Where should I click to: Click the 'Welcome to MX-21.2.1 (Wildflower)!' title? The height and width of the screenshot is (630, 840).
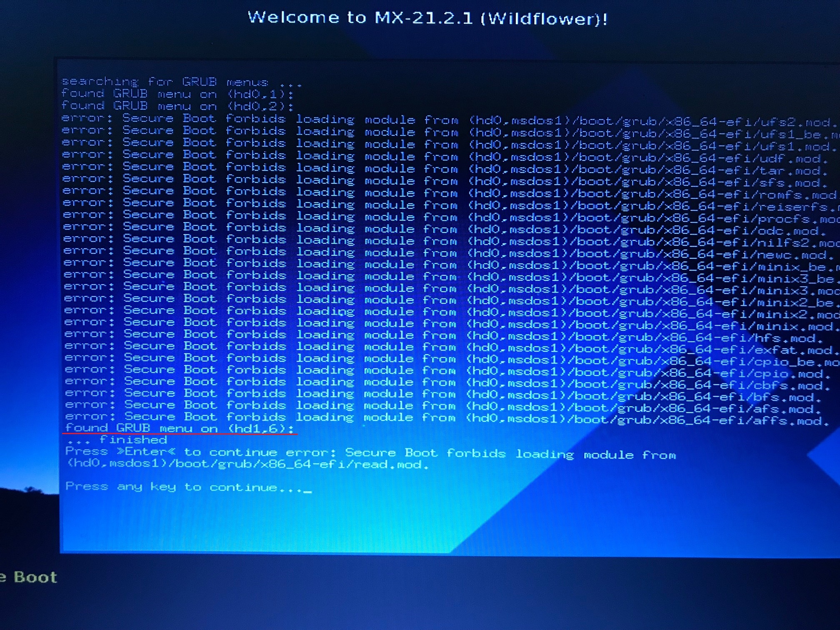(x=427, y=18)
